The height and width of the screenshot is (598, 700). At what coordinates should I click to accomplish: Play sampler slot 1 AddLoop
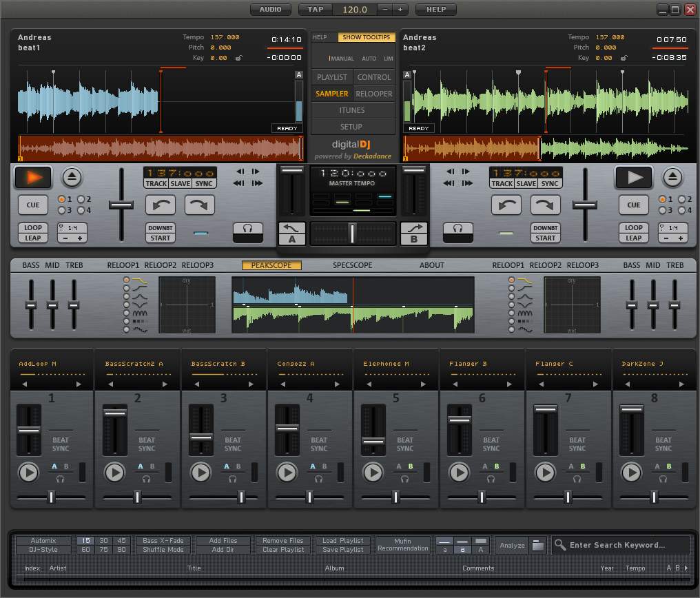pos(28,472)
